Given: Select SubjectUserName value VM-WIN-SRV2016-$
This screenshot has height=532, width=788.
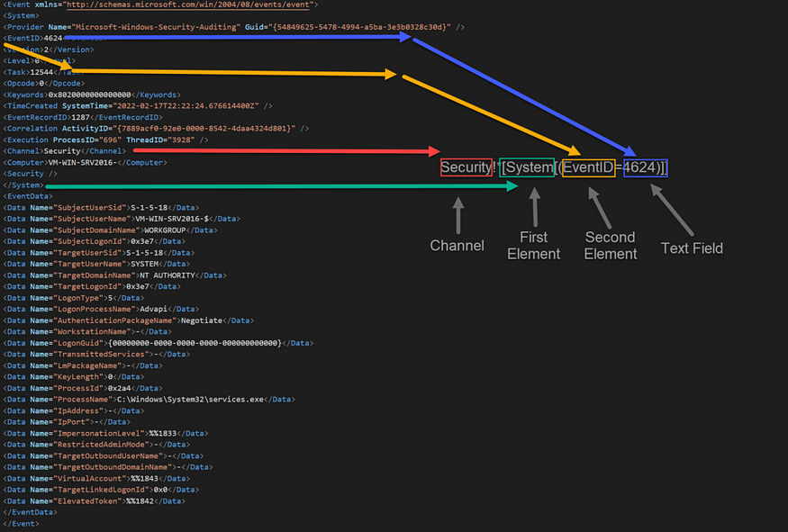Looking at the screenshot, I should click(x=172, y=219).
